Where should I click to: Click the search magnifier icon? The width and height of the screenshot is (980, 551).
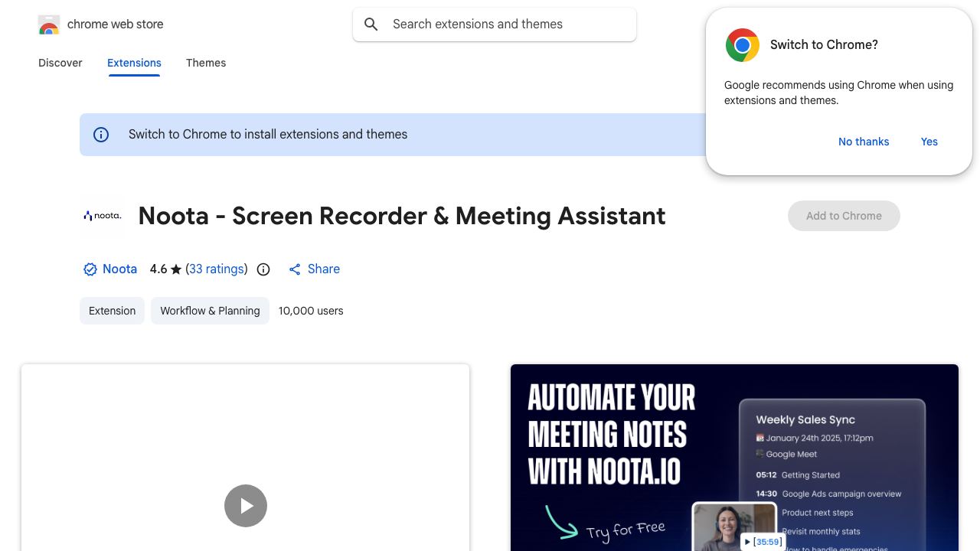pos(371,24)
